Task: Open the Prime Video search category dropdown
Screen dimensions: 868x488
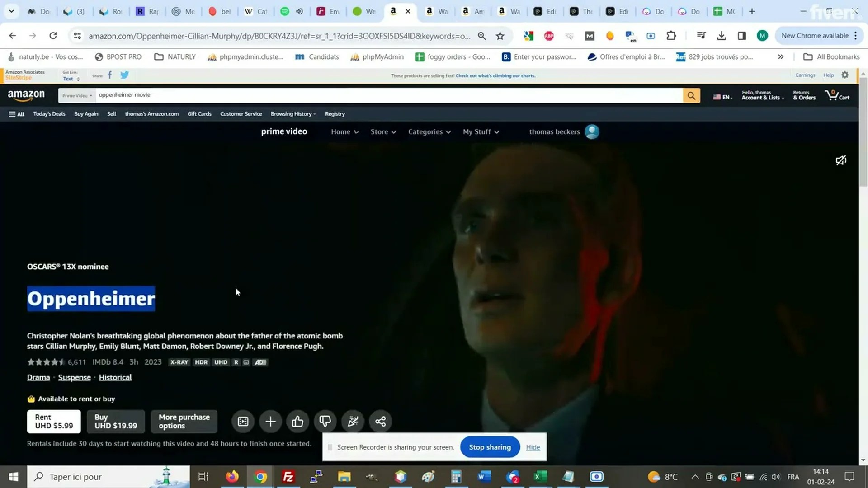Action: (x=77, y=95)
